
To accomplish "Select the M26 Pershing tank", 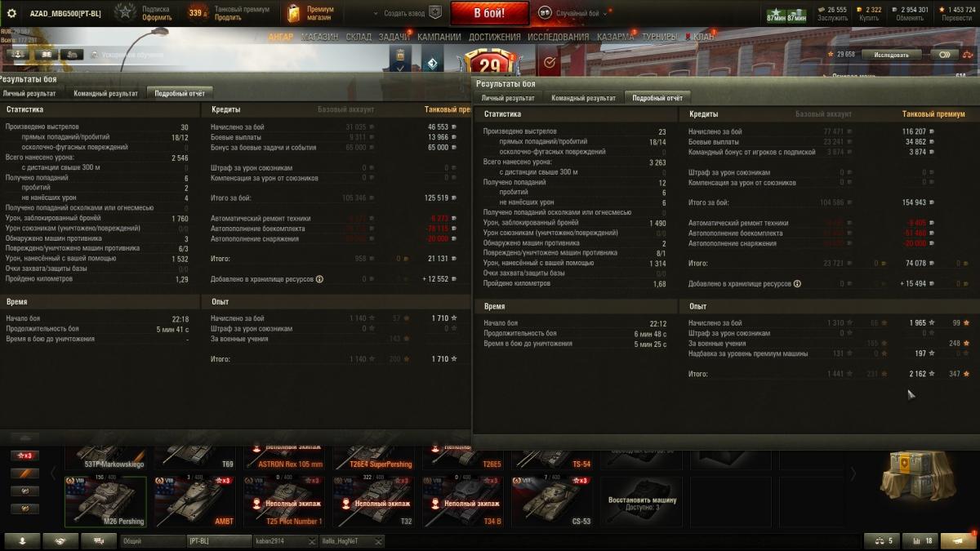I will click(x=105, y=501).
